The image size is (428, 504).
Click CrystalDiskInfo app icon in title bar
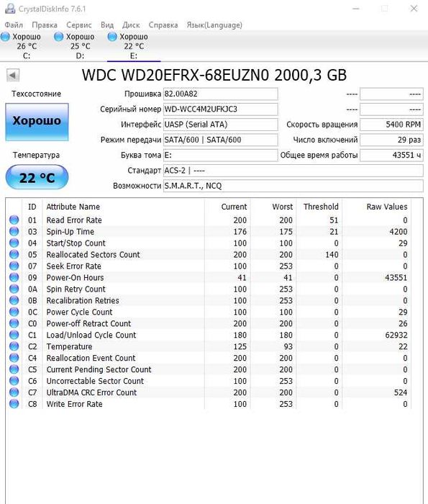[x=10, y=9]
